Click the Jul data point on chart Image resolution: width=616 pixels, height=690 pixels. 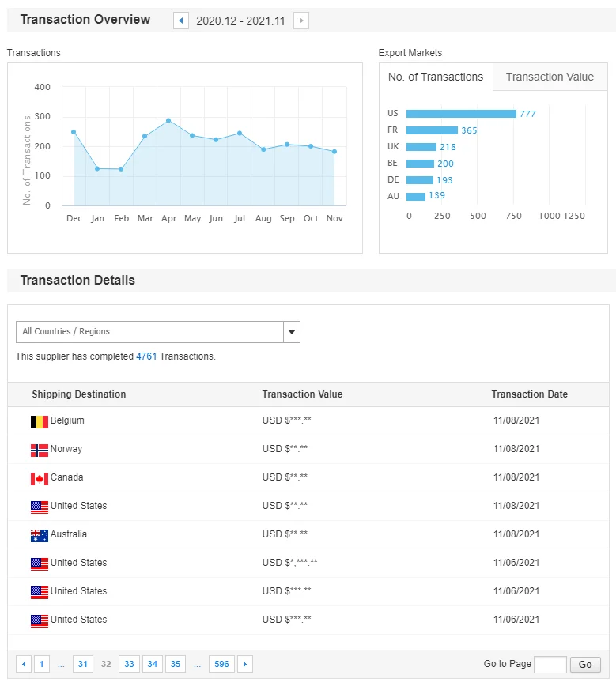point(240,134)
